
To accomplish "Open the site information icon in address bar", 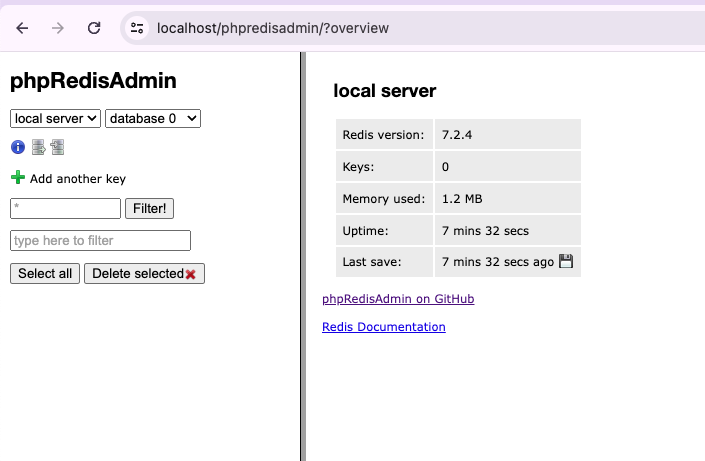I will pyautogui.click(x=137, y=28).
